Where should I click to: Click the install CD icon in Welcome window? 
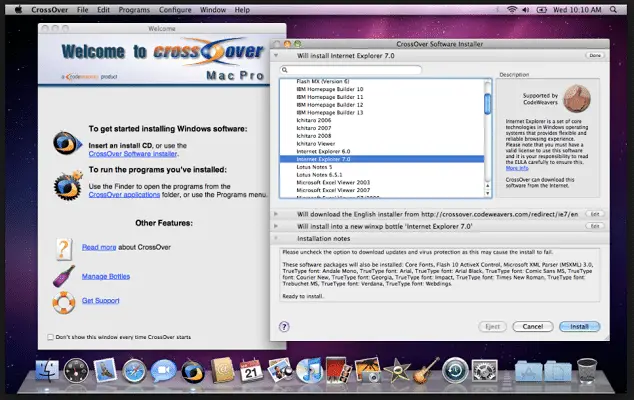67,144
